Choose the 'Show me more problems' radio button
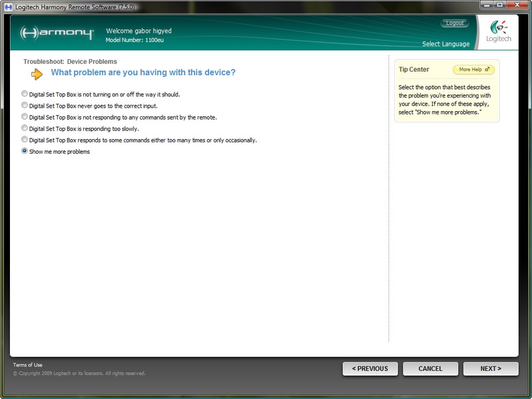The width and height of the screenshot is (532, 399). click(x=25, y=151)
